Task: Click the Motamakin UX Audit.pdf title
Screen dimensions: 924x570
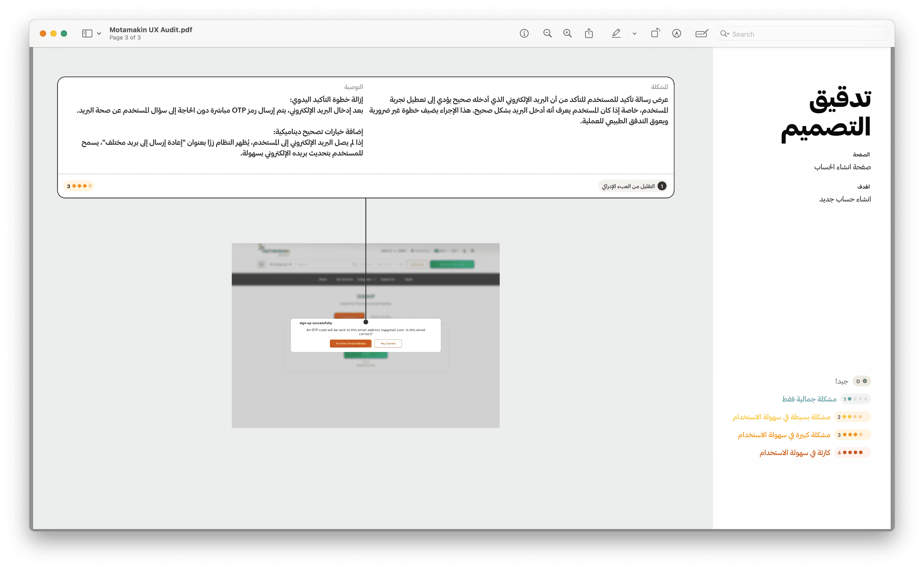Action: (x=151, y=30)
